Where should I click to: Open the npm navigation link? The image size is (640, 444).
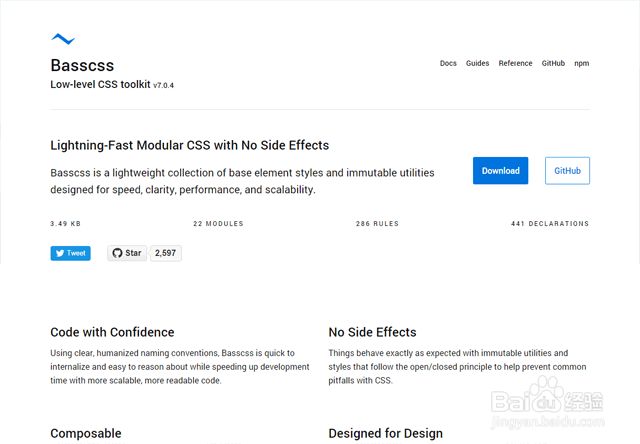(x=582, y=63)
